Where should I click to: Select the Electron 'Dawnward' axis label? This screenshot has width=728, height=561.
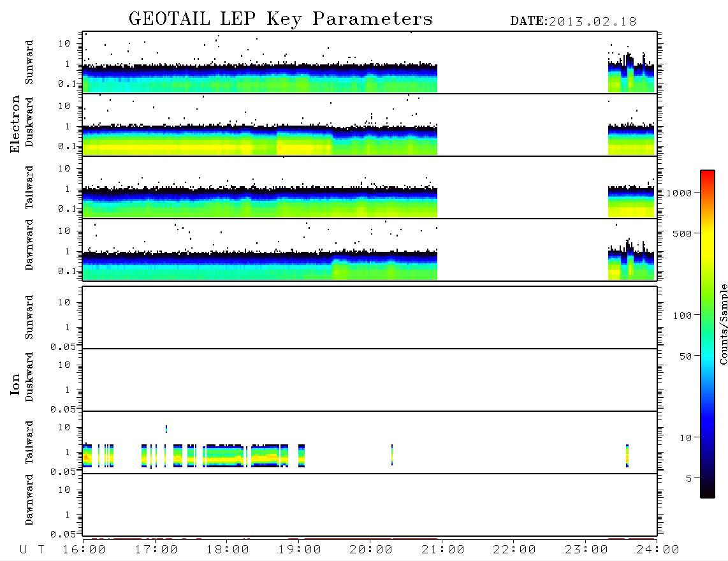coord(29,245)
